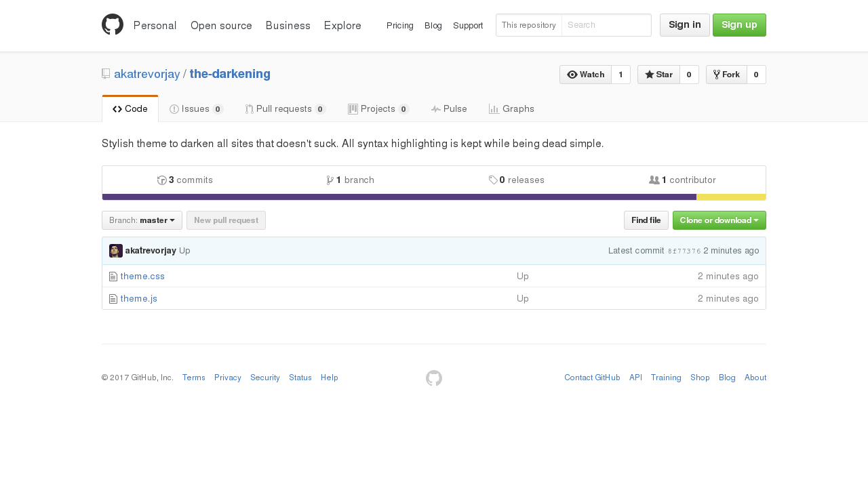Open latest commit hash 8f77376
Image resolution: width=868 pixels, height=488 pixels.
[684, 251]
